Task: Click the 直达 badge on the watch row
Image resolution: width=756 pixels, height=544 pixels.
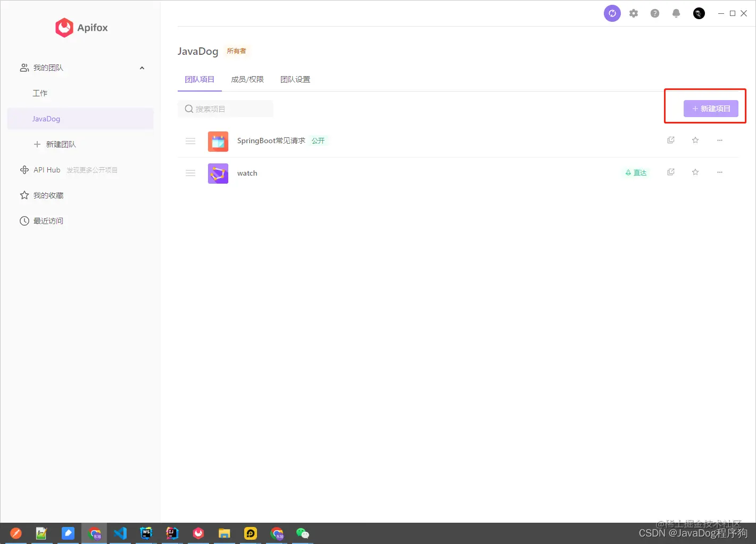Action: [636, 172]
